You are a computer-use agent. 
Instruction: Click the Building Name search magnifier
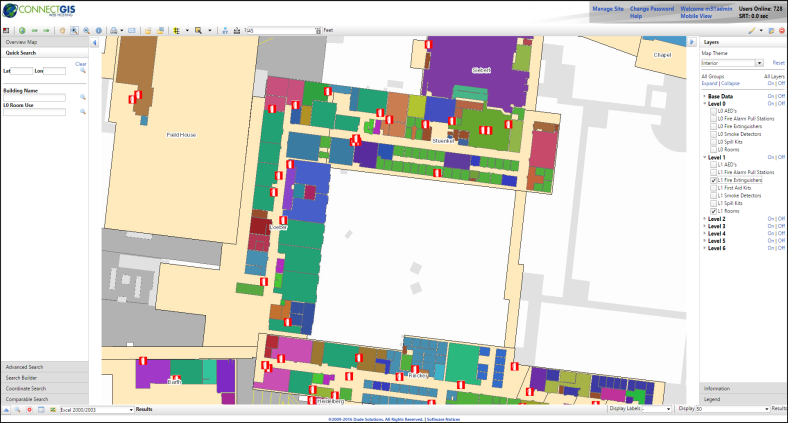(84, 97)
